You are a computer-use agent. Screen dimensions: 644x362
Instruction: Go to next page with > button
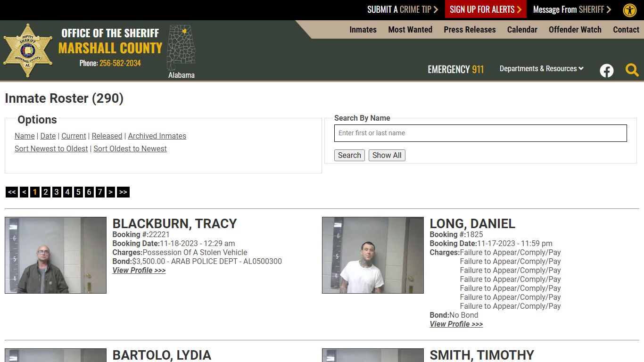[111, 192]
